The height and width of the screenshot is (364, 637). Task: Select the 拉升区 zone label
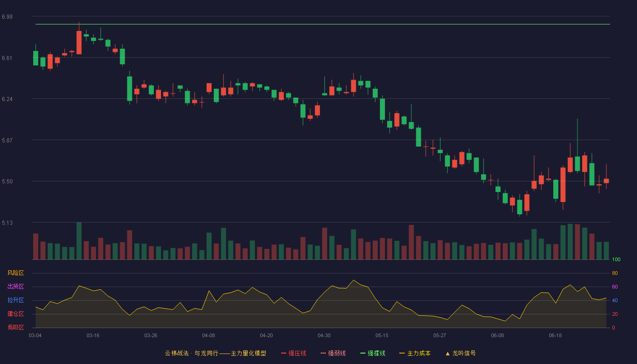[x=15, y=300]
